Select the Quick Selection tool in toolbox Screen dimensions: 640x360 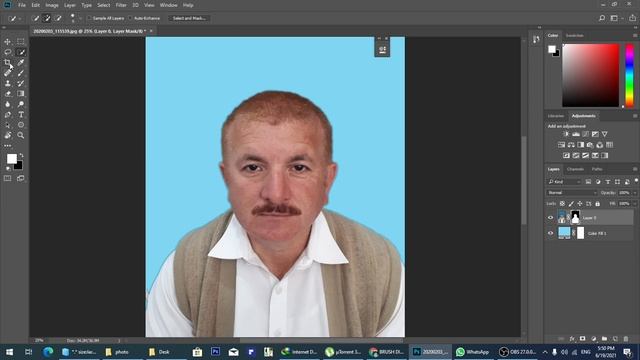pyautogui.click(x=20, y=52)
